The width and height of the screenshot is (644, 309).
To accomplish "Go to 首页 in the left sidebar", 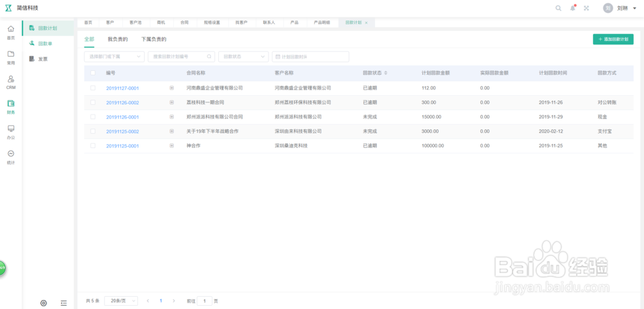I will click(x=11, y=32).
